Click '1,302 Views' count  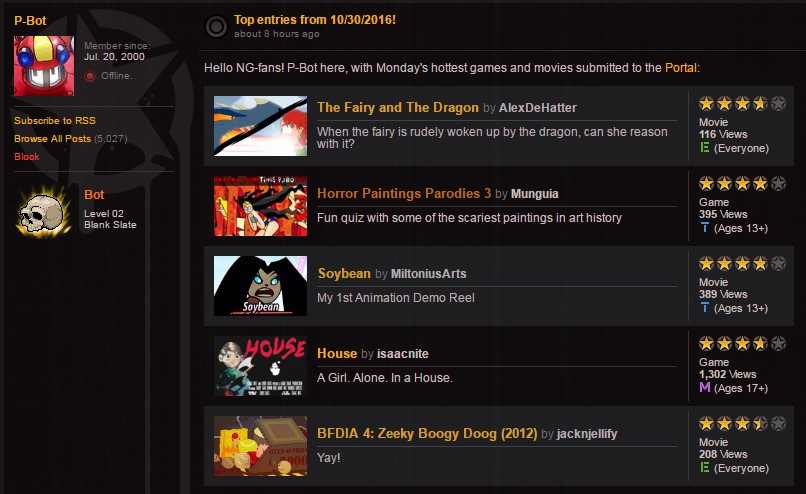click(x=727, y=374)
